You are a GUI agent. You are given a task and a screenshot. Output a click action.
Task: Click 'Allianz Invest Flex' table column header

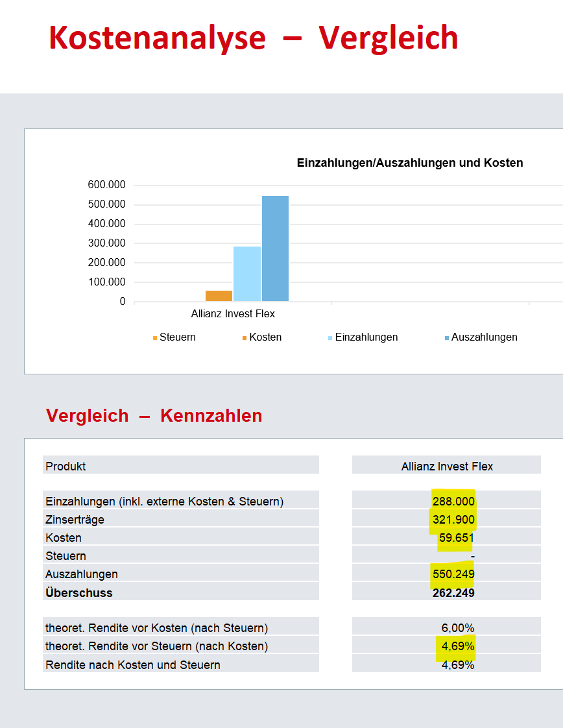click(447, 466)
